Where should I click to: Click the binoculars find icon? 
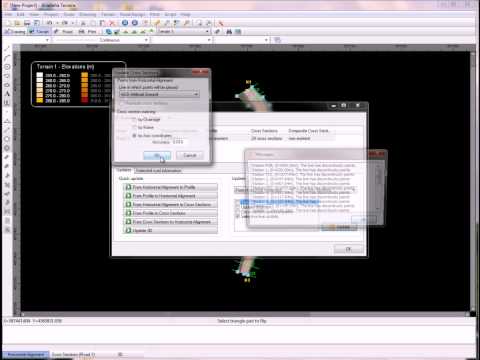pyautogui.click(x=229, y=32)
